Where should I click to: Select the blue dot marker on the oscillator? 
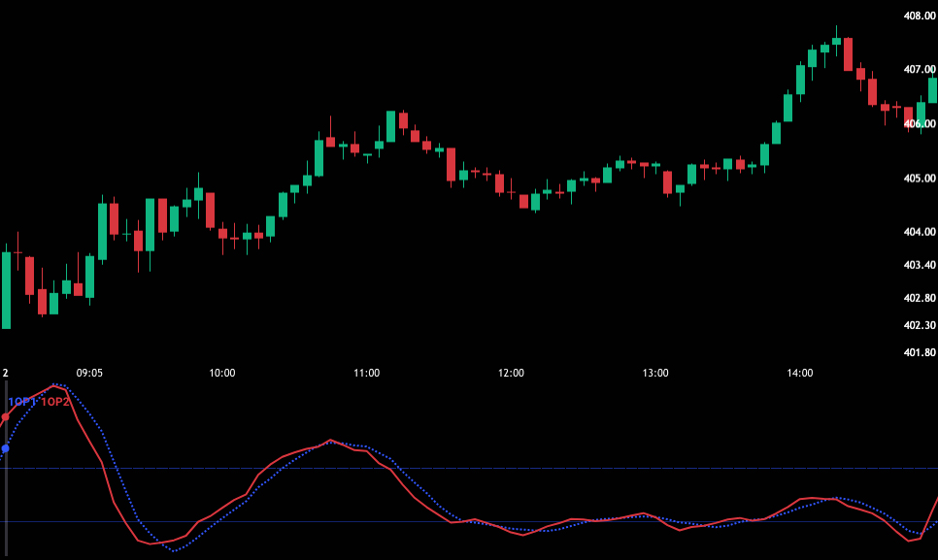click(x=6, y=448)
